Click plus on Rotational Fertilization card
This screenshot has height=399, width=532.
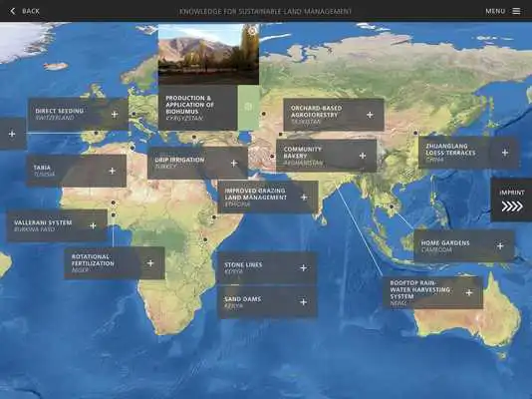150,263
